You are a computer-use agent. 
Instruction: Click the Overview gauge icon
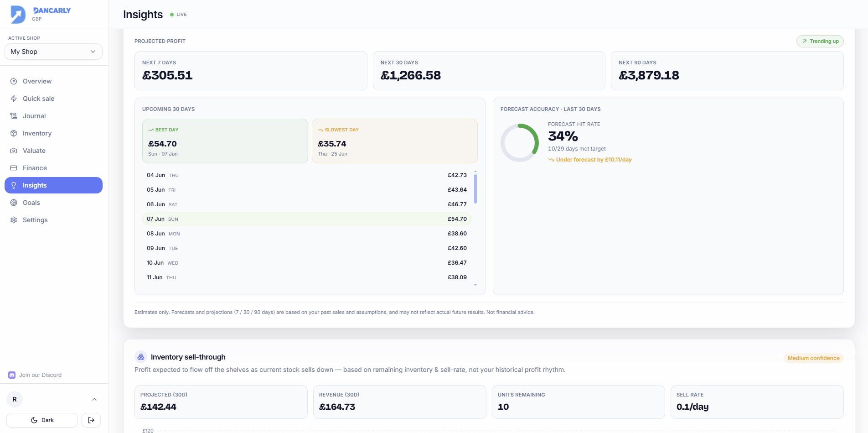point(14,81)
